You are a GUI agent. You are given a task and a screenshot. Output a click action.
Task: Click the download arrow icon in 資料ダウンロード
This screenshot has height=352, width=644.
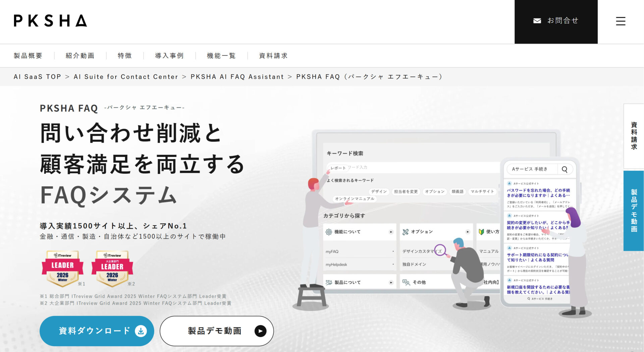point(141,331)
